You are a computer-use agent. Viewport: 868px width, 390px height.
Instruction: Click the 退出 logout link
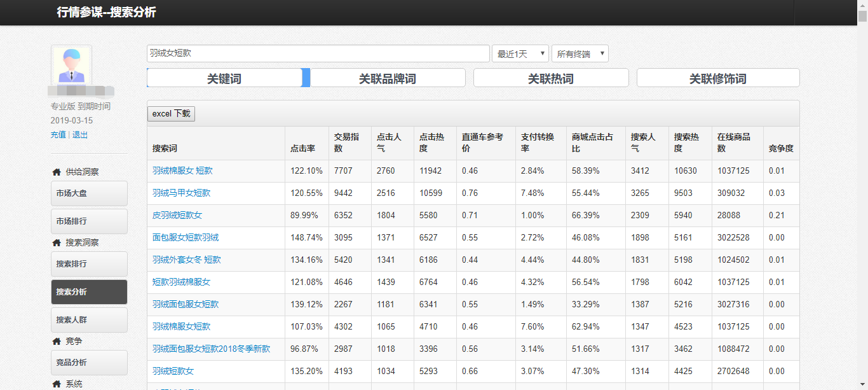[80, 135]
